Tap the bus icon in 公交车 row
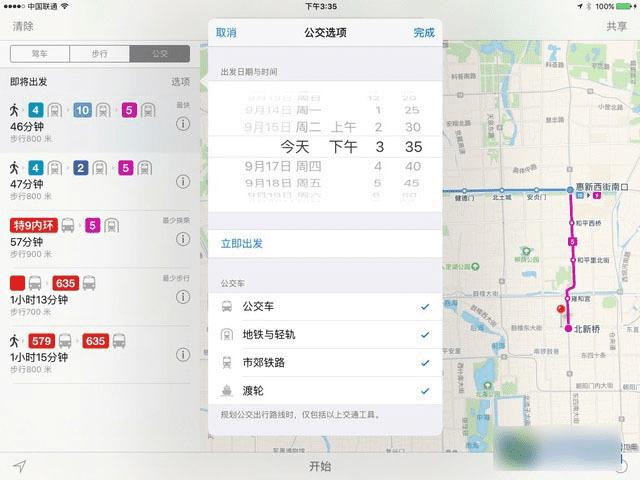The width and height of the screenshot is (640, 480). coord(227,306)
